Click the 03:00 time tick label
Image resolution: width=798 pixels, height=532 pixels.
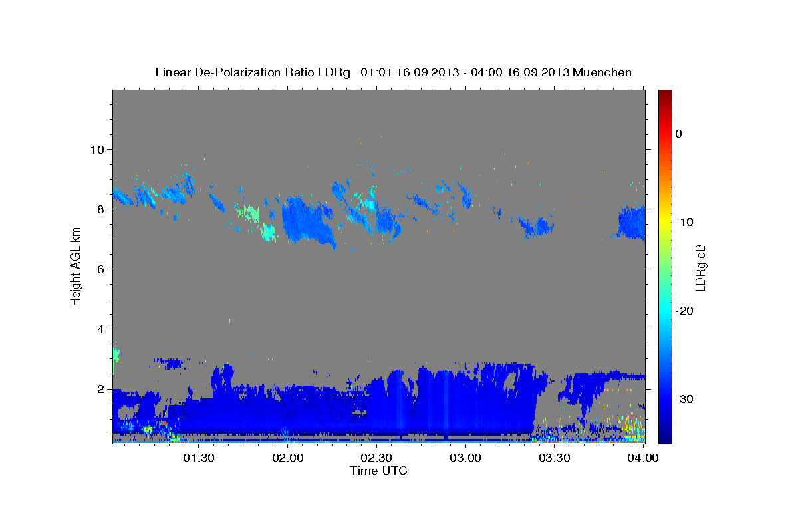coord(465,458)
